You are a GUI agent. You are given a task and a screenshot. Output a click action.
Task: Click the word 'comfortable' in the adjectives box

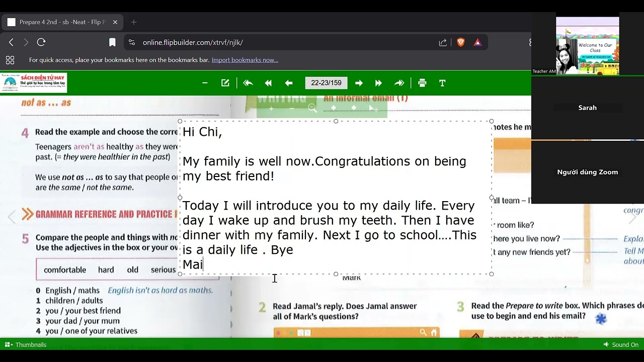(x=65, y=270)
